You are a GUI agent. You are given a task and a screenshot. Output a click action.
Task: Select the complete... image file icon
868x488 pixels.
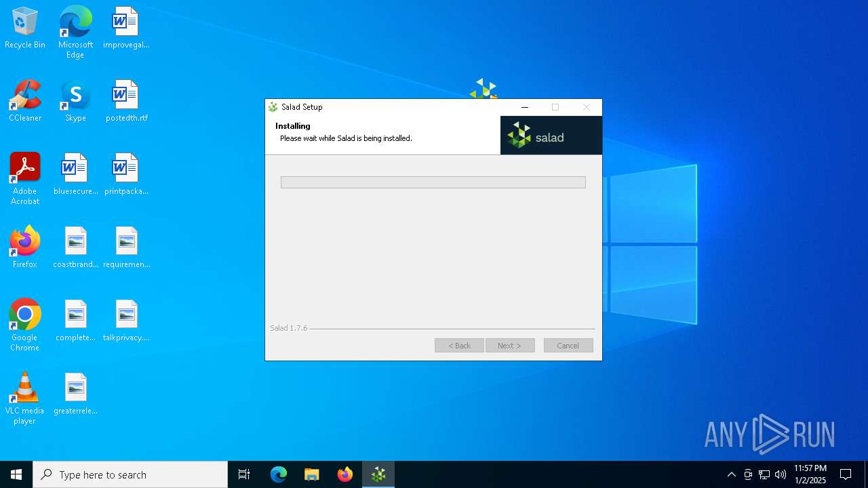(75, 321)
